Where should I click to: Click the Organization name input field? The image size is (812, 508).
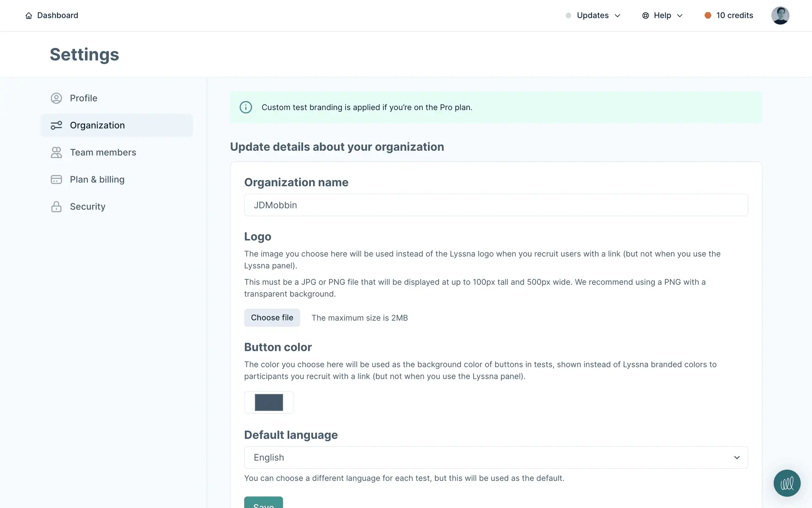click(x=496, y=205)
